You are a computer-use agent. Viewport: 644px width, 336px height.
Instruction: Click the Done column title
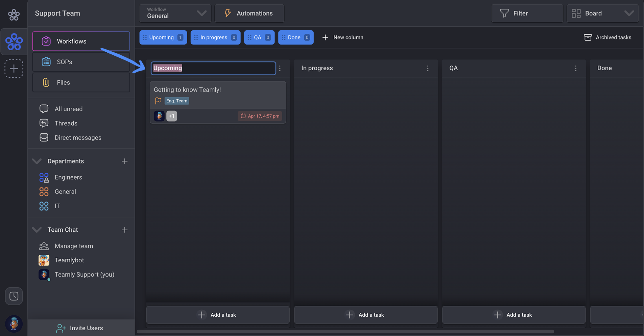click(x=604, y=68)
